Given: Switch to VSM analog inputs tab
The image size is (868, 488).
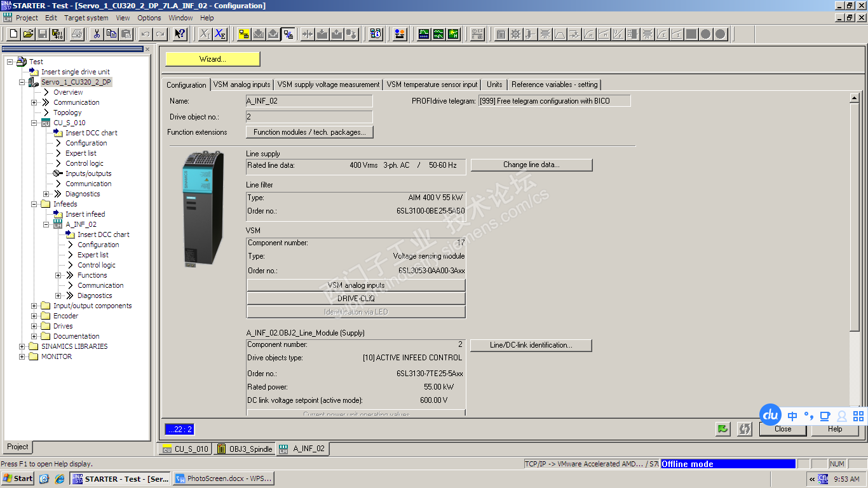Looking at the screenshot, I should [x=241, y=85].
